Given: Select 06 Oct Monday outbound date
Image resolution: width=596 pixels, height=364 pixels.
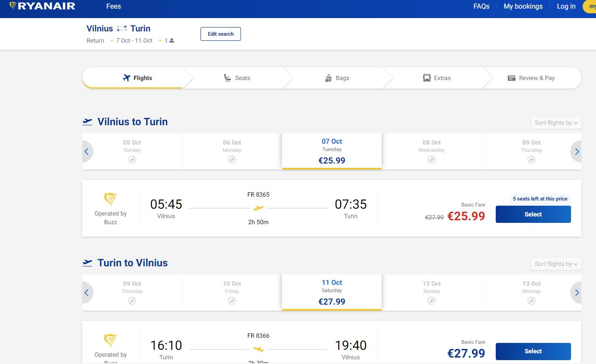Looking at the screenshot, I should point(232,151).
